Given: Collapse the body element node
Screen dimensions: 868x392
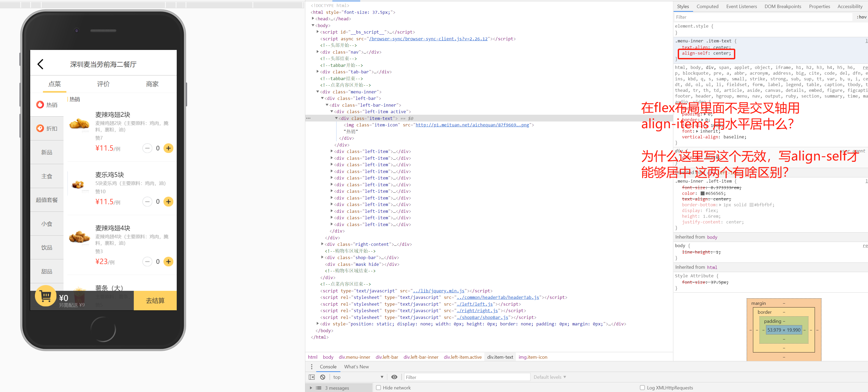Looking at the screenshot, I should tap(313, 25).
